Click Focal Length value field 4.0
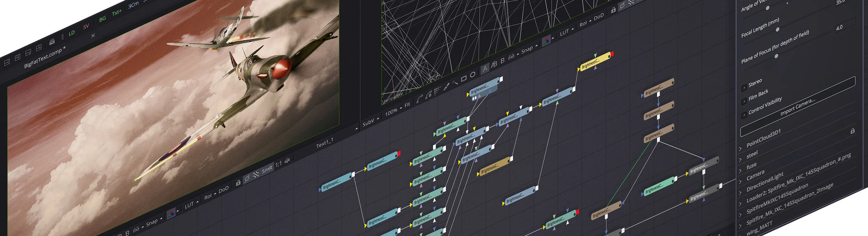This screenshot has width=868, height=236. point(845,26)
